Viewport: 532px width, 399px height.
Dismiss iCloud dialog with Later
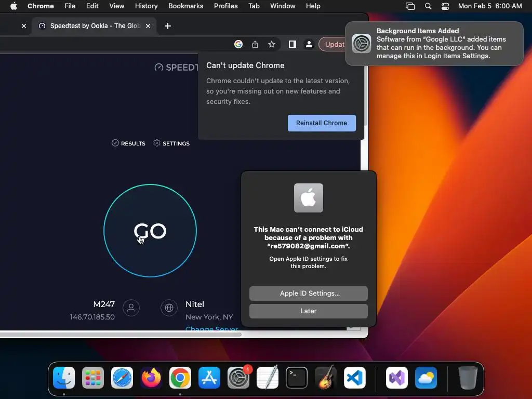click(x=309, y=311)
